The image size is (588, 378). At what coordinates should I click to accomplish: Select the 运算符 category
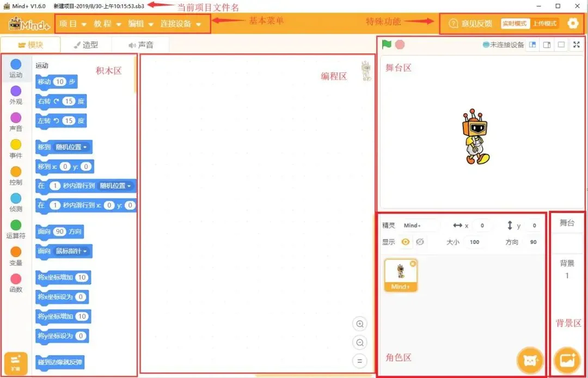coord(16,229)
